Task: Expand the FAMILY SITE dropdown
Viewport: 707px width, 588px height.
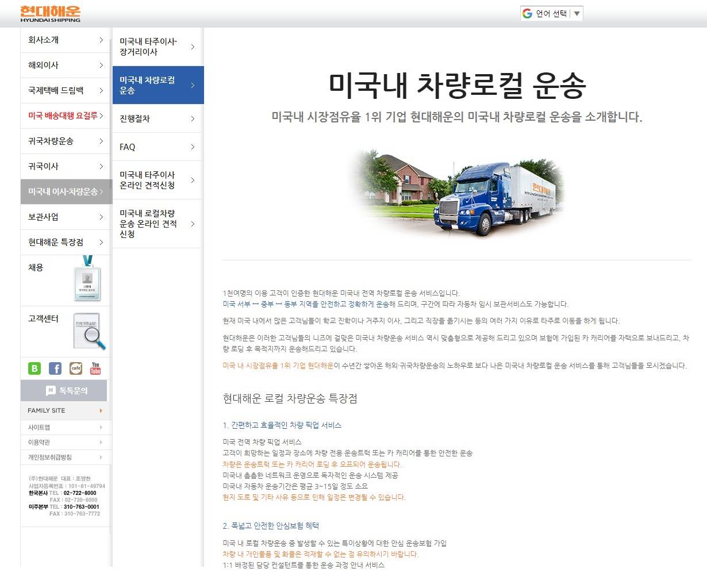Action: pos(66,410)
